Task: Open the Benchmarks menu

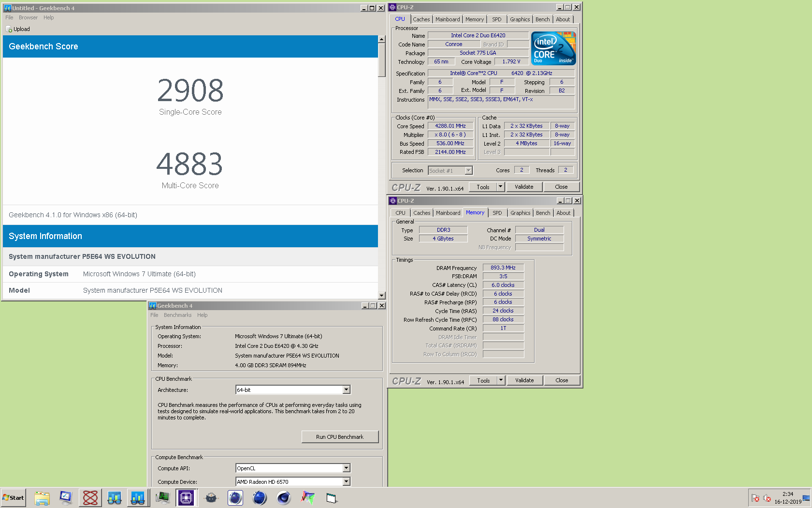Action: pyautogui.click(x=177, y=315)
